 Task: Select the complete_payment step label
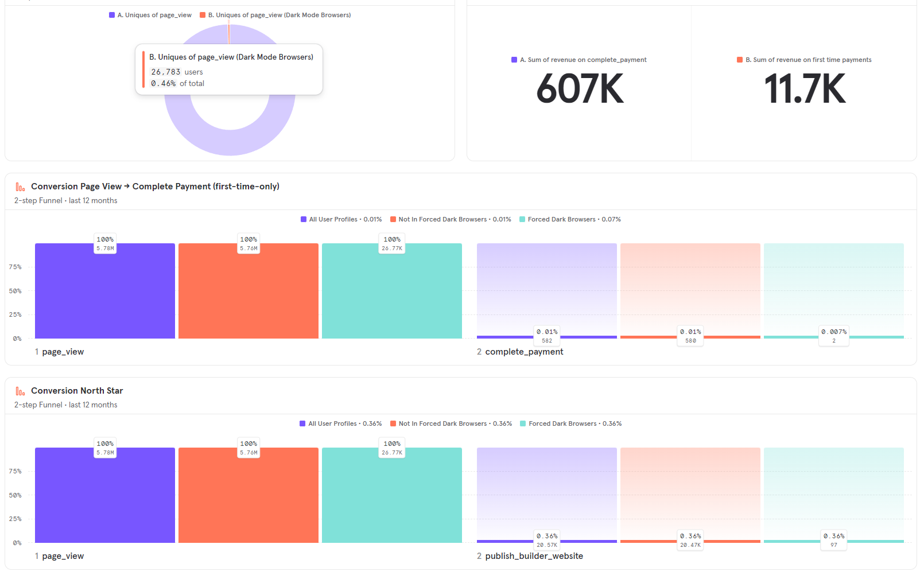[x=523, y=352]
